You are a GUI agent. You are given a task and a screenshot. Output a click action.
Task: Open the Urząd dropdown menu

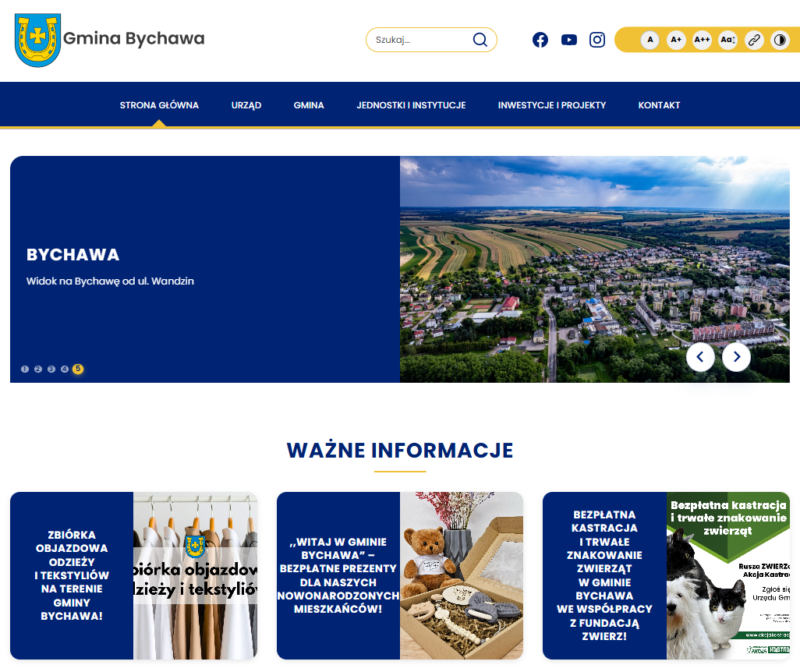[246, 104]
